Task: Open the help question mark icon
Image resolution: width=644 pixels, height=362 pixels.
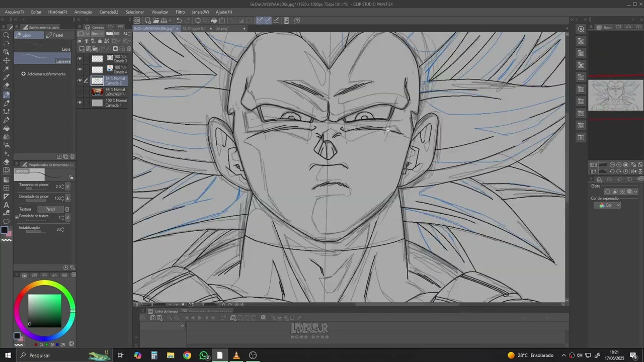Action: pyautogui.click(x=297, y=21)
